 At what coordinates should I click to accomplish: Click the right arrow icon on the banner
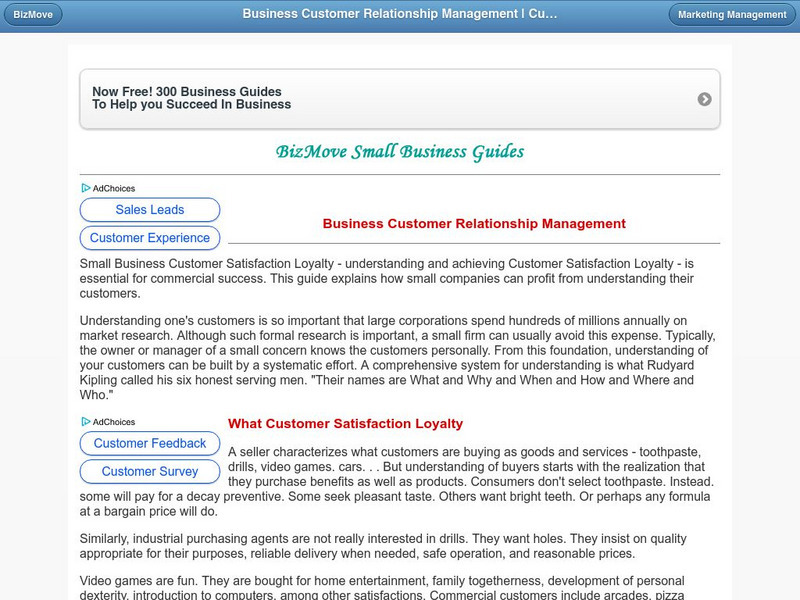(x=705, y=99)
